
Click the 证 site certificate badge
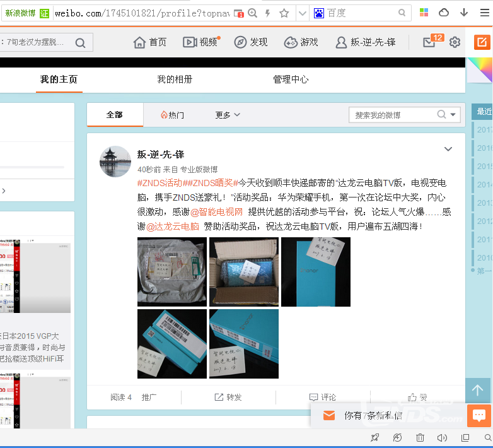tap(44, 13)
